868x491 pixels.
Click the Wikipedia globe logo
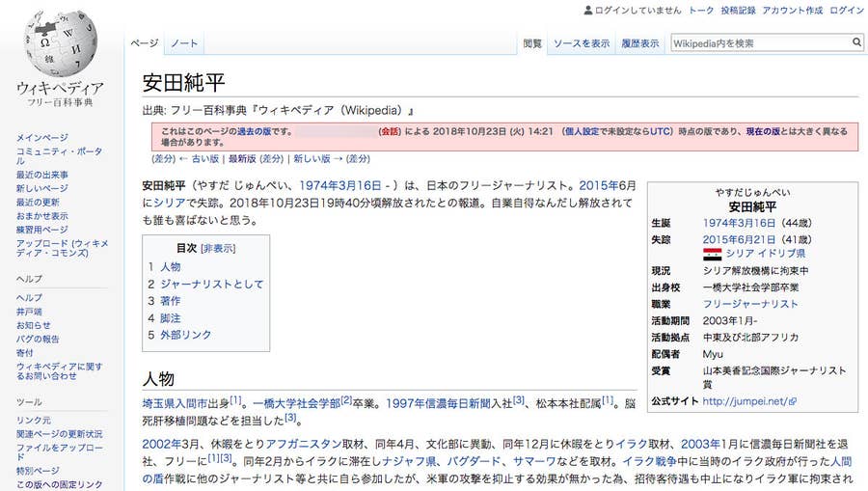60,43
